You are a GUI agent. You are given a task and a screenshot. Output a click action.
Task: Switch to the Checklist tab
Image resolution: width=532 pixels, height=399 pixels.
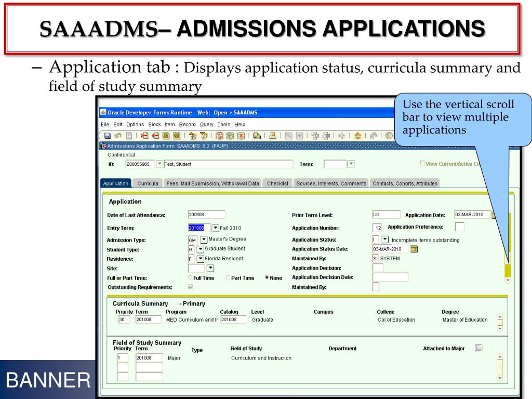[277, 183]
